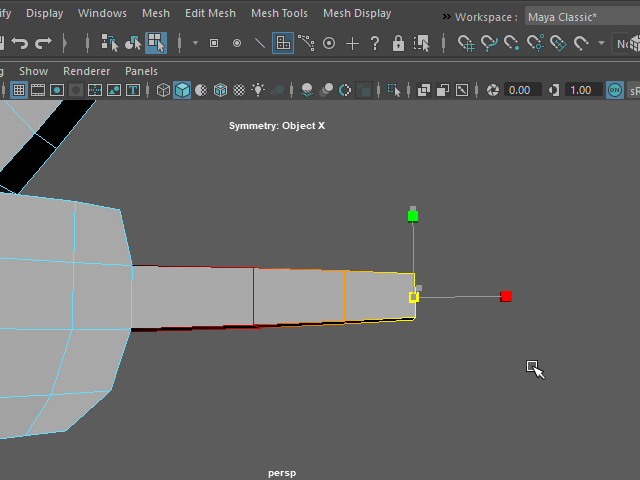Click the lock selection padlock icon

click(x=399, y=44)
